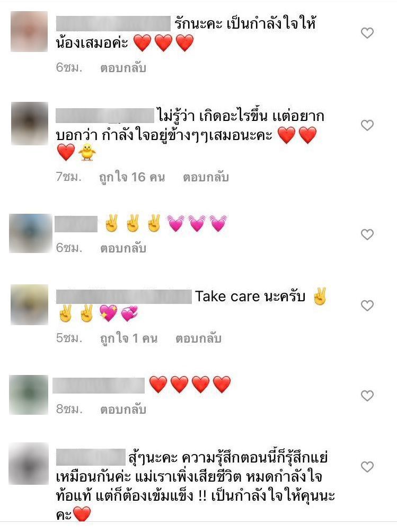397x532 pixels.
Task: Open avatar of four hearts commenter
Action: (29, 395)
